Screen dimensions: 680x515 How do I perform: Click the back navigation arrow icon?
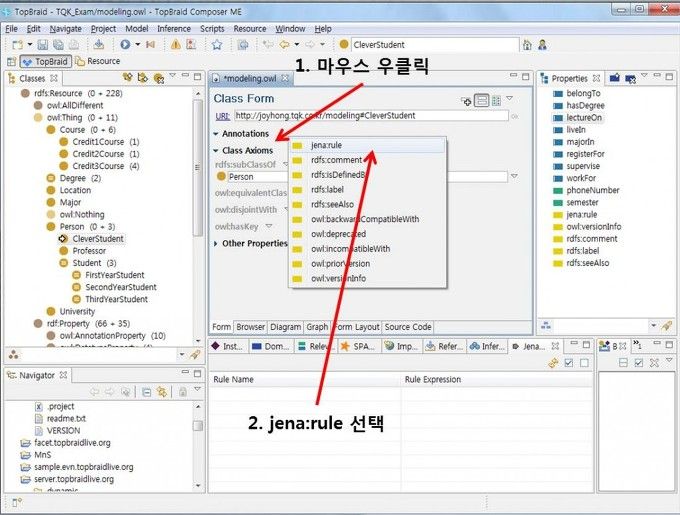click(285, 44)
